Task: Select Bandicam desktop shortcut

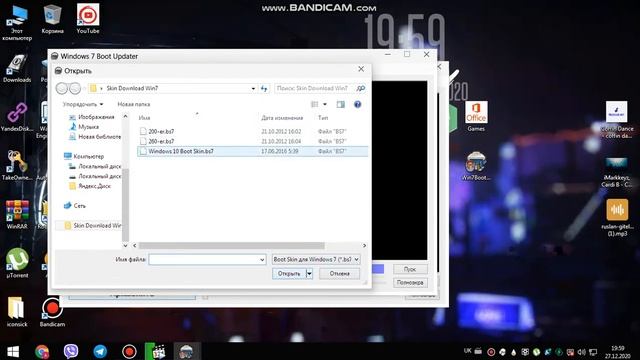Action: click(x=52, y=312)
